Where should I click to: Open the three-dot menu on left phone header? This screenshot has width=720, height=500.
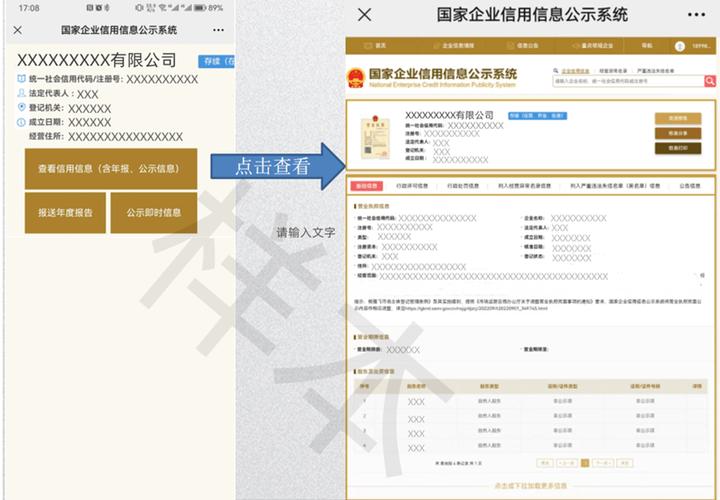coord(219,31)
